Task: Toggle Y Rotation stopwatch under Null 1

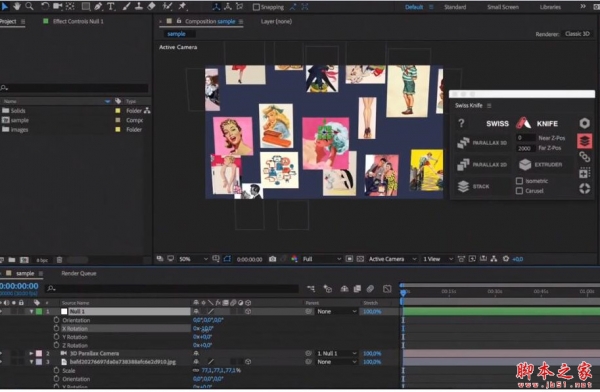Action: [x=57, y=336]
